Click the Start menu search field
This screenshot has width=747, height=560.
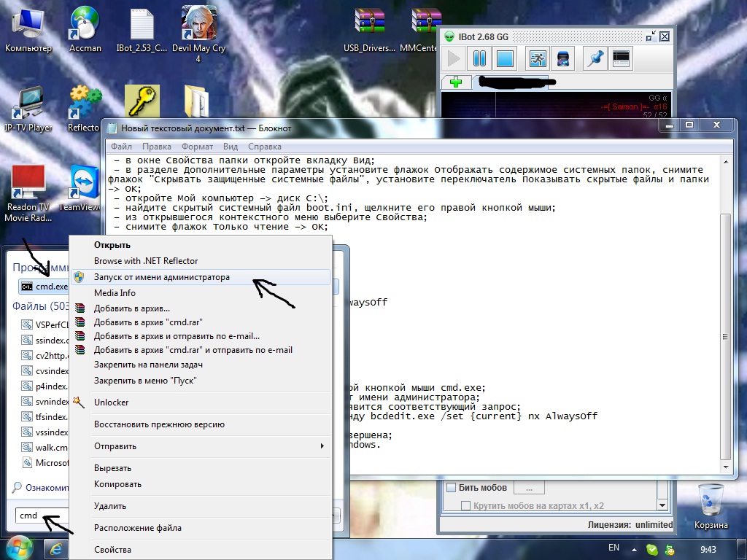point(42,516)
